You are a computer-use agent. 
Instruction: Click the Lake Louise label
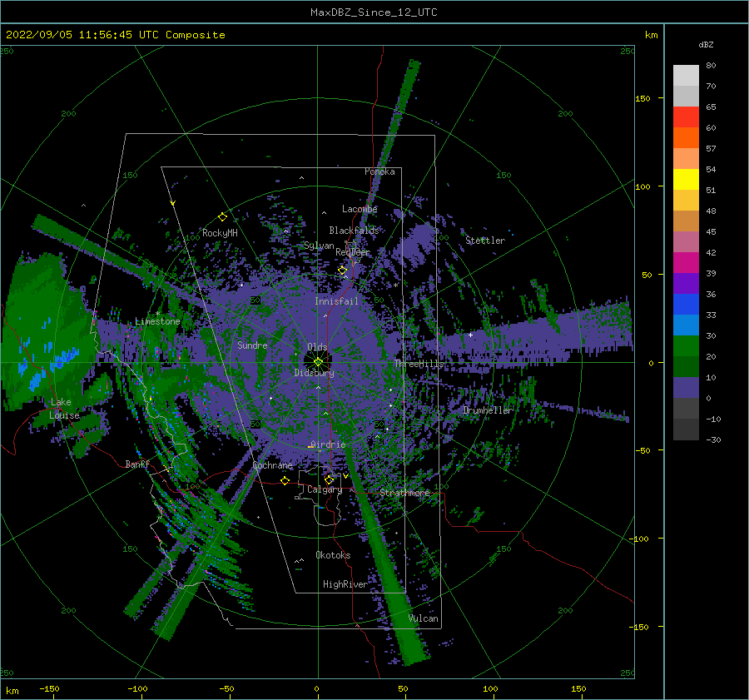(x=64, y=409)
